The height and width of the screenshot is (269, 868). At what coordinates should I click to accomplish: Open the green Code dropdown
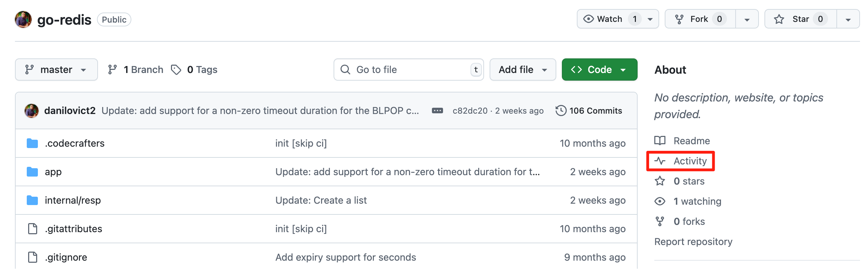pyautogui.click(x=599, y=70)
